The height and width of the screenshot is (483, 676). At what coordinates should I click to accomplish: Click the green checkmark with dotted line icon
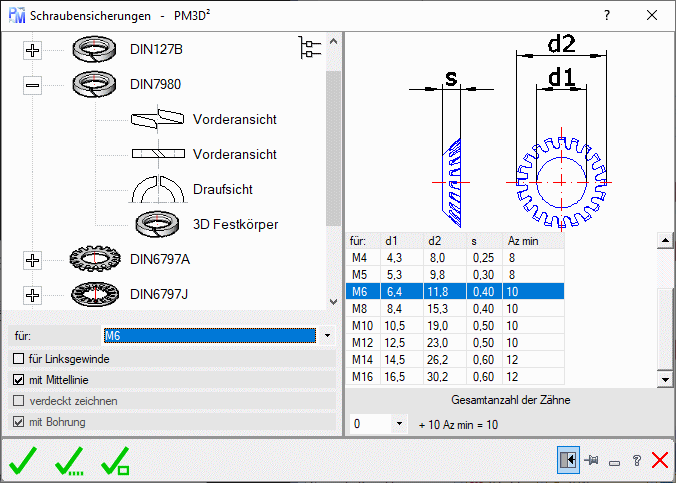click(71, 461)
